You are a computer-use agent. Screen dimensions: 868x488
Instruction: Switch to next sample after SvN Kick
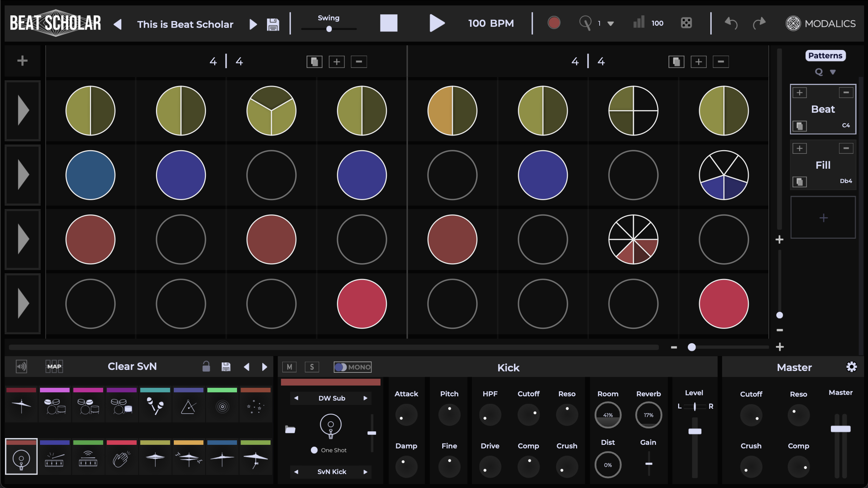[x=365, y=472]
